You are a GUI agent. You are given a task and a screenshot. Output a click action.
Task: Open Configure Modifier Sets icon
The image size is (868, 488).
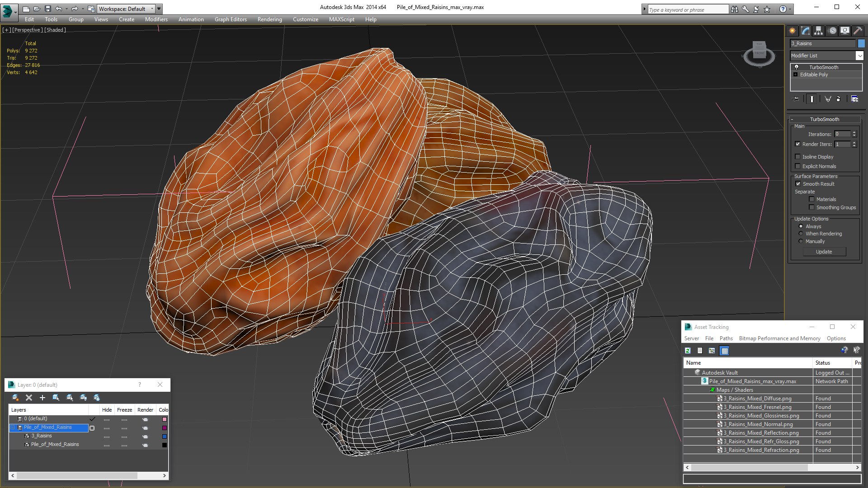(854, 99)
